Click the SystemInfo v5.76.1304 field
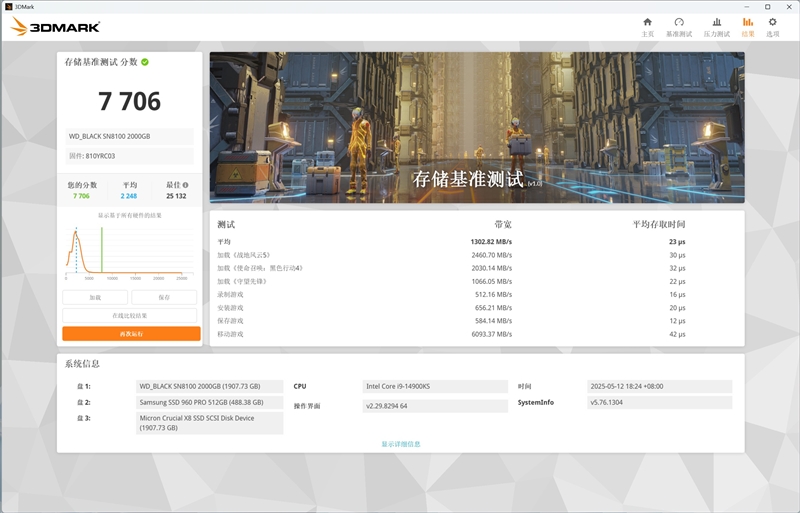The image size is (800, 513). point(659,402)
